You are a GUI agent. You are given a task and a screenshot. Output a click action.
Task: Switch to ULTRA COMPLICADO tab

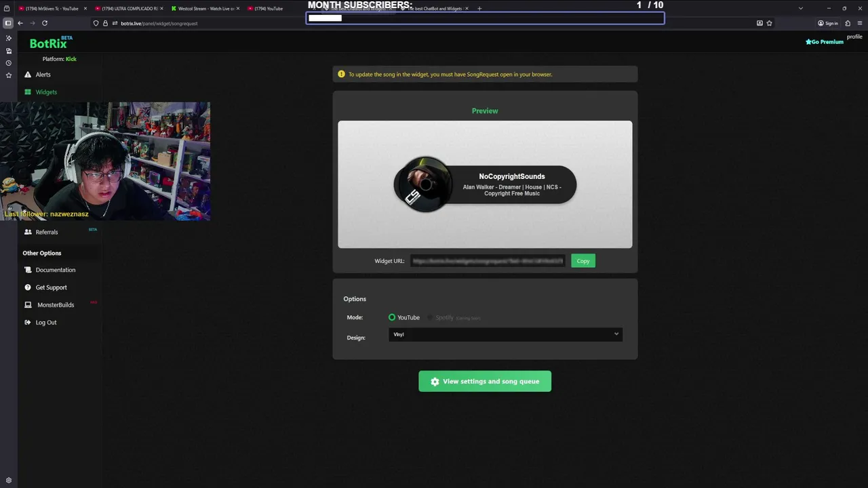click(x=129, y=9)
